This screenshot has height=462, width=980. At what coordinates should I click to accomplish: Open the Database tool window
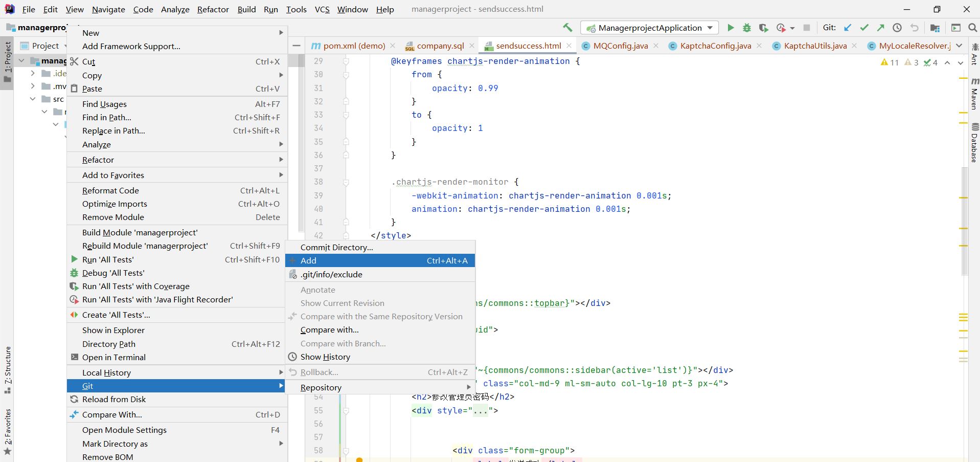974,143
